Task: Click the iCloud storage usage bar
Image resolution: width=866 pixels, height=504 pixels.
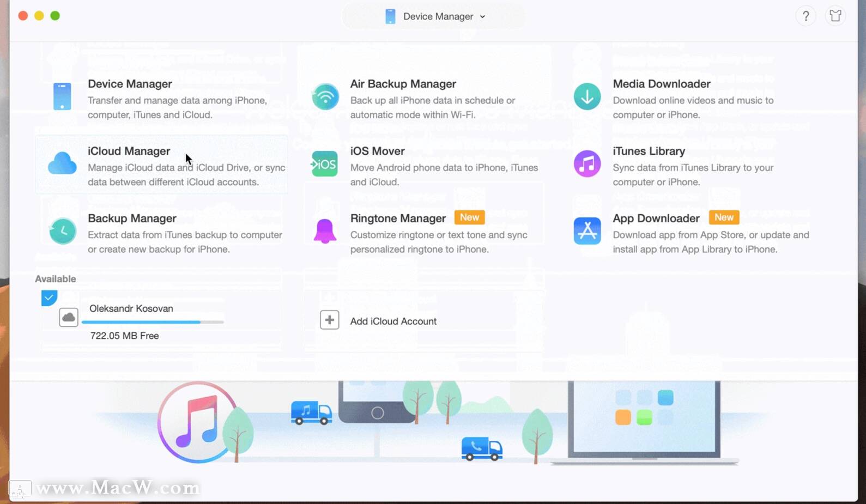Action: (x=153, y=322)
